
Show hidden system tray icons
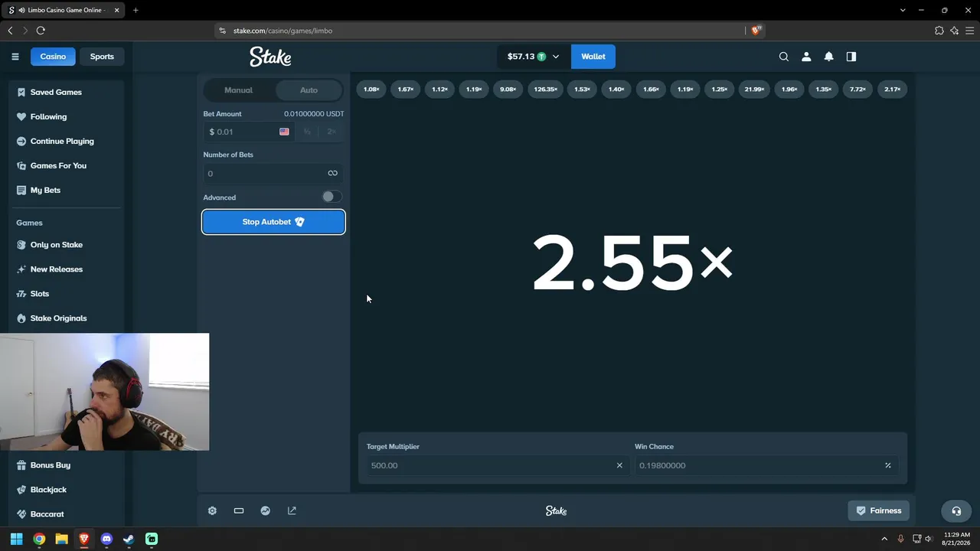[884, 539]
